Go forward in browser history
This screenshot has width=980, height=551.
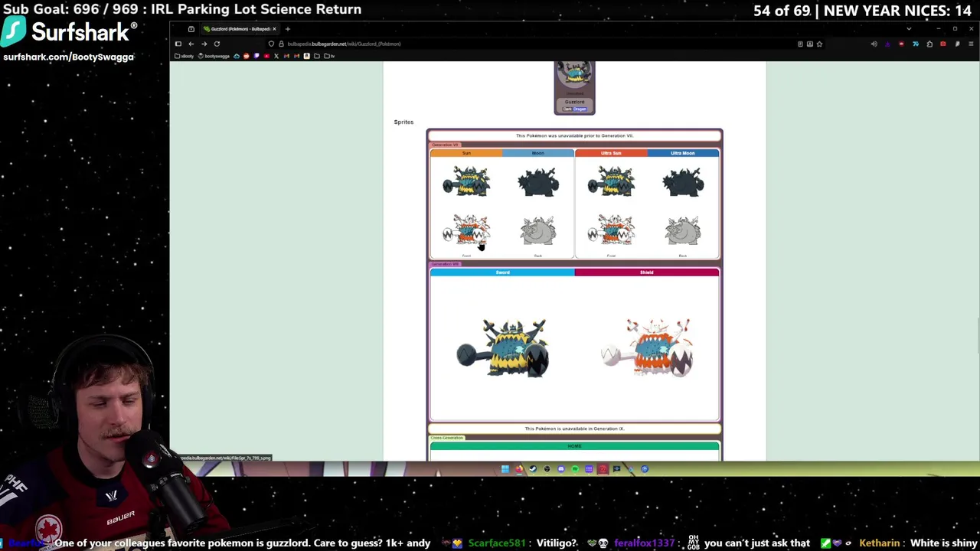[x=204, y=44]
